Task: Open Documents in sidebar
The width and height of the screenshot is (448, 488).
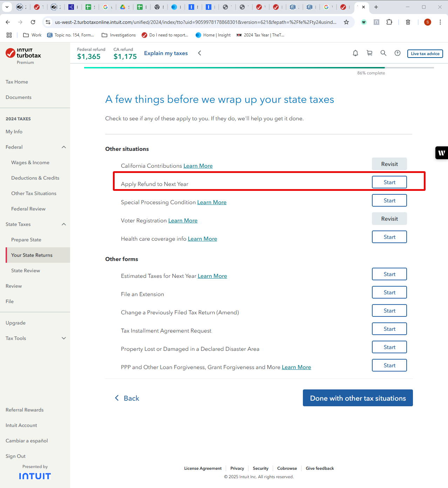Action: 19,97
